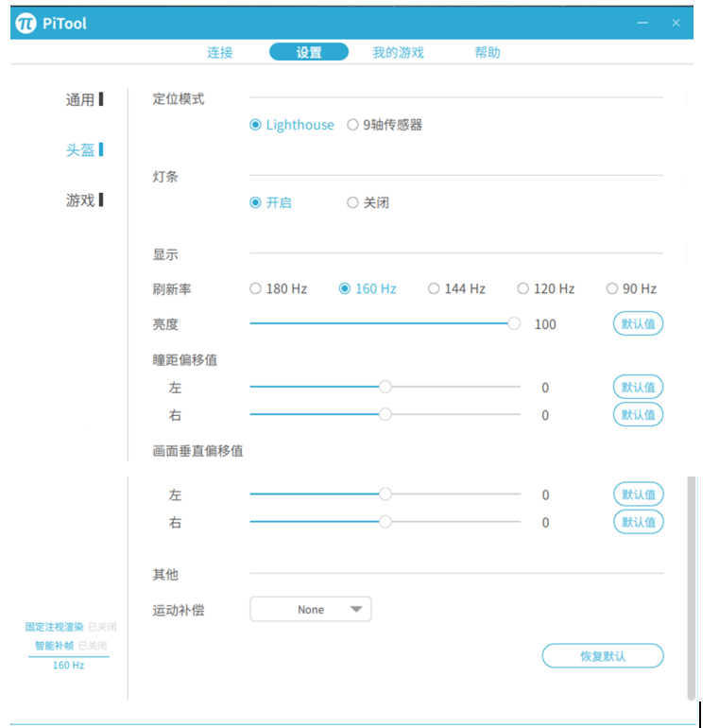
Task: Select the 通用 sidebar section
Action: (84, 99)
